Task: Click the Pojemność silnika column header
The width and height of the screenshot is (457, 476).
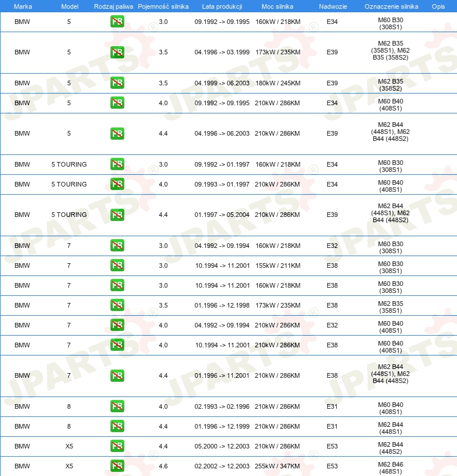Action: pos(163,6)
